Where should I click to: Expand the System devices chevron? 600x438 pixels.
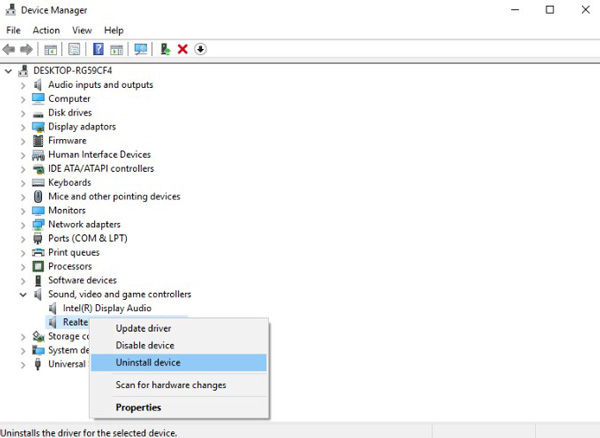coord(23,351)
